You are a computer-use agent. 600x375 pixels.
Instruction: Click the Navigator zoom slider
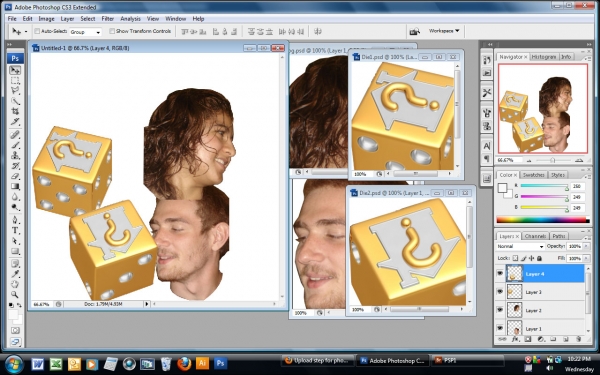[553, 160]
